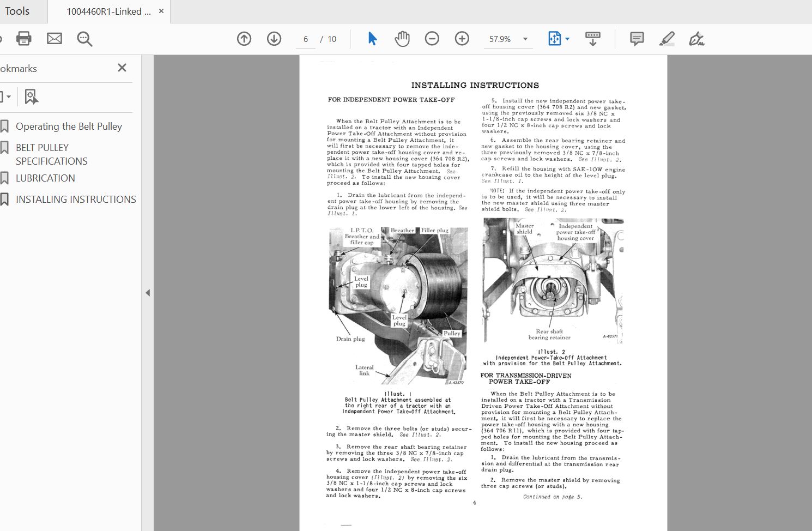Select the highlight text pen tool
812x531 pixels.
tap(666, 39)
